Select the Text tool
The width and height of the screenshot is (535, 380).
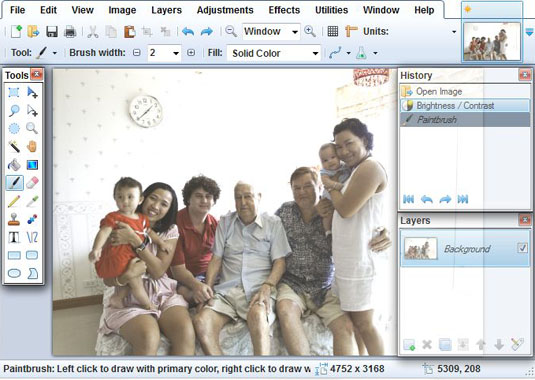(x=14, y=237)
